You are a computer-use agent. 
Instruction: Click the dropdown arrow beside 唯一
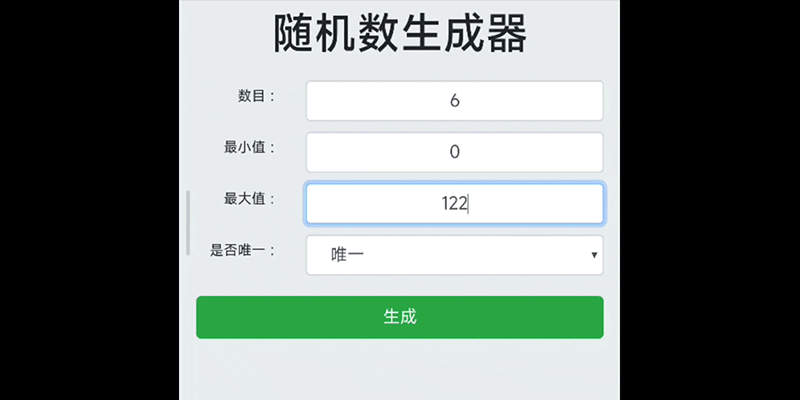[595, 256]
